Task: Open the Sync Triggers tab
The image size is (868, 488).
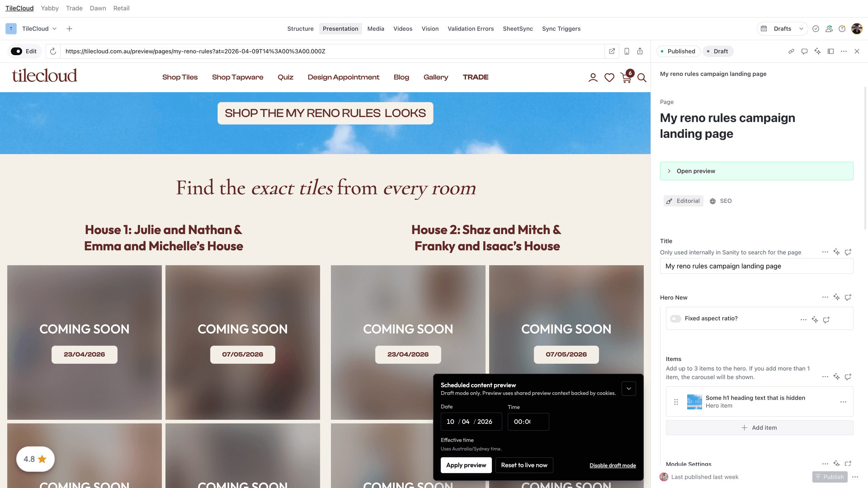Action: click(561, 29)
